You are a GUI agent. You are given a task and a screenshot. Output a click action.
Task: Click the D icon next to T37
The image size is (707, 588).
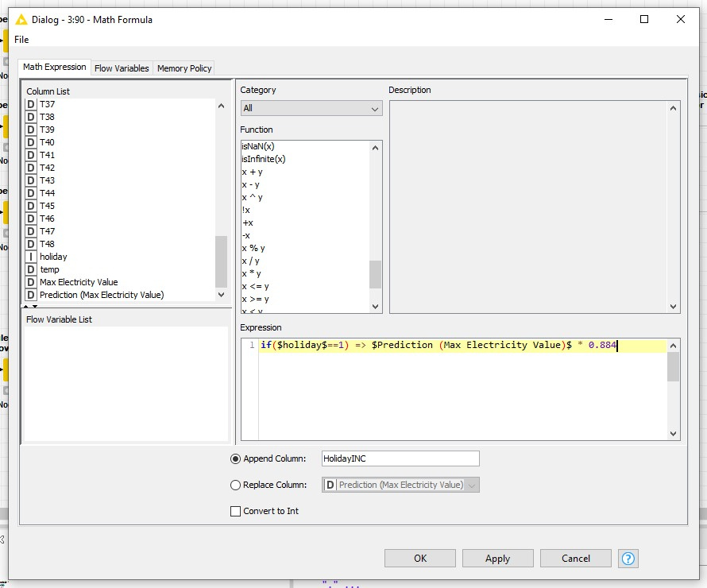[31, 104]
